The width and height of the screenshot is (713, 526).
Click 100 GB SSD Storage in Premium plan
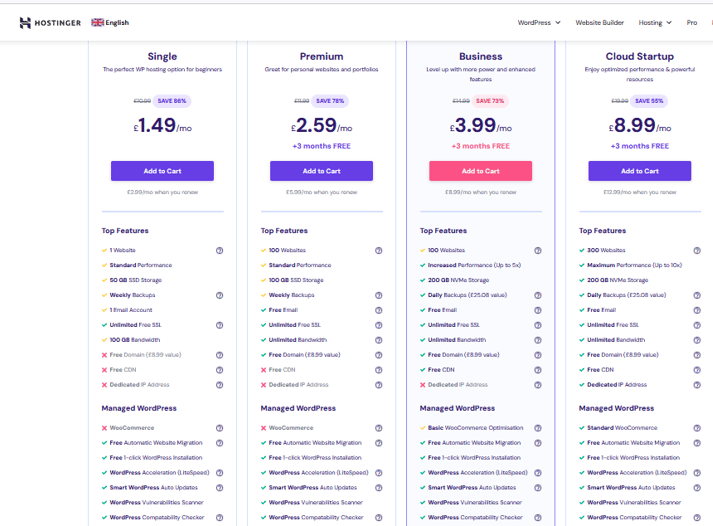point(296,280)
